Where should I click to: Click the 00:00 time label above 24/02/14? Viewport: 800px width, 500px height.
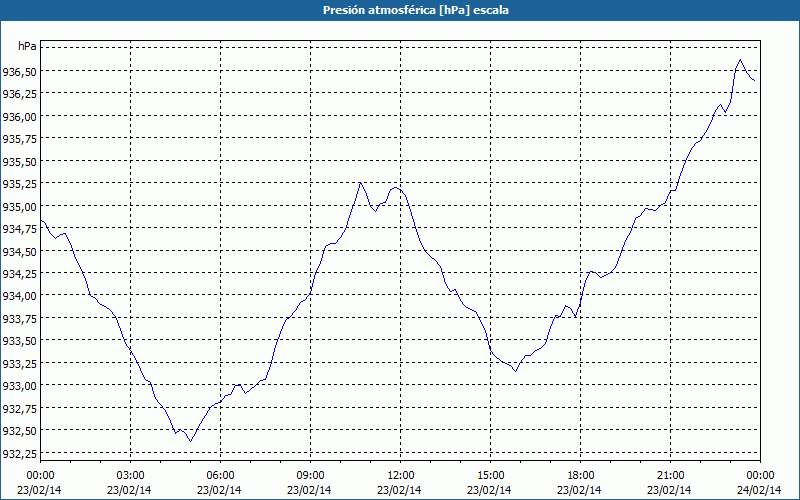(760, 476)
